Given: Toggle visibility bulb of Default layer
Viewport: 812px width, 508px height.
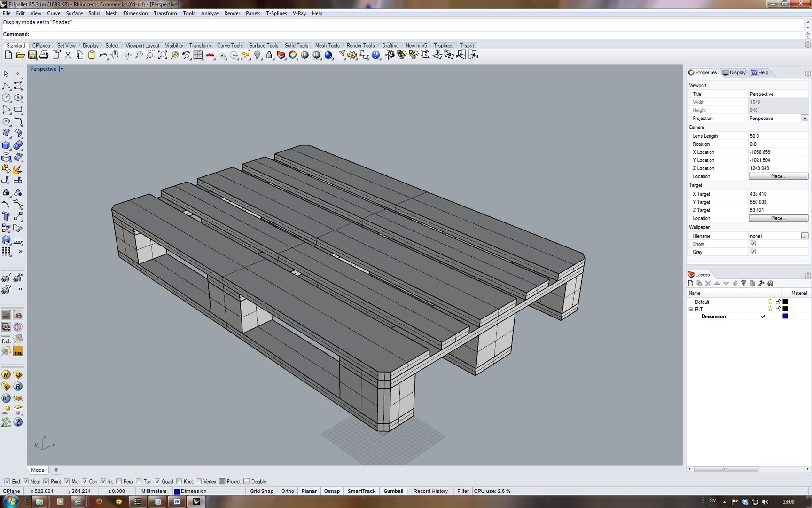Looking at the screenshot, I should 770,302.
